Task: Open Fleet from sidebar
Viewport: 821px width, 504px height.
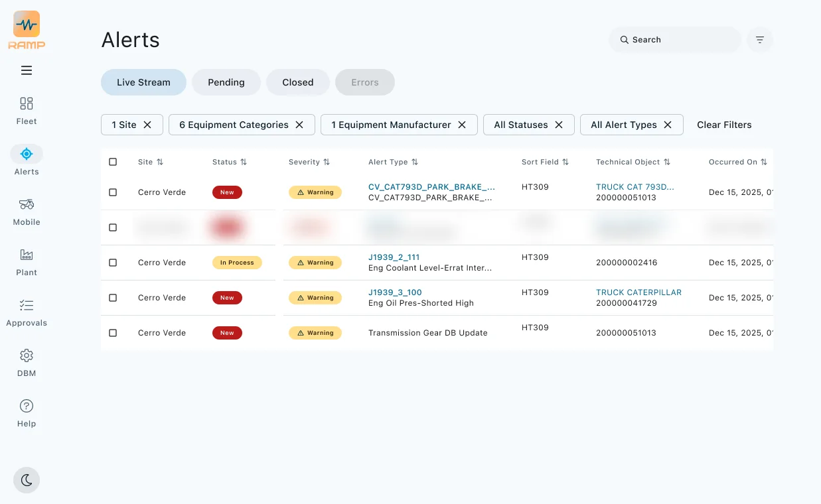Action: [27, 111]
